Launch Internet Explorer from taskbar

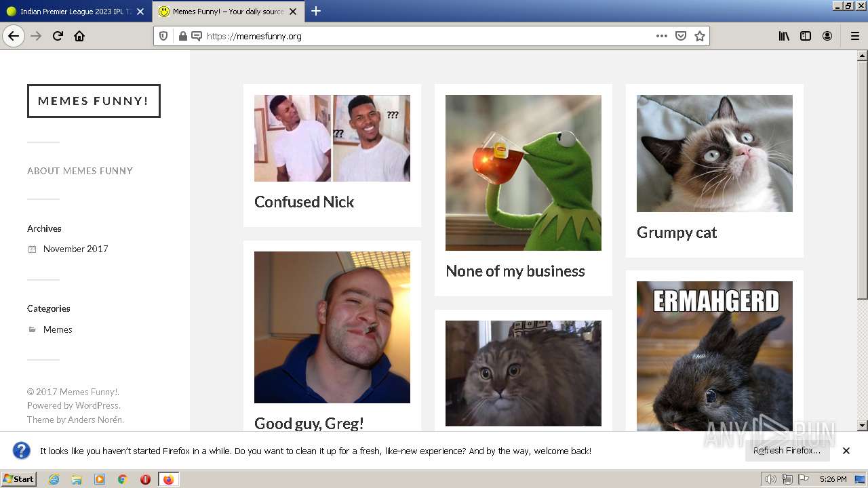click(54, 479)
